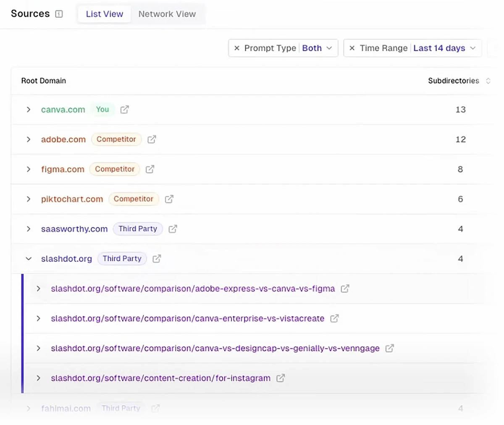Screen dimensions: 504x425
Task: Open saasworthy.com external link icon
Action: pyautogui.click(x=173, y=229)
